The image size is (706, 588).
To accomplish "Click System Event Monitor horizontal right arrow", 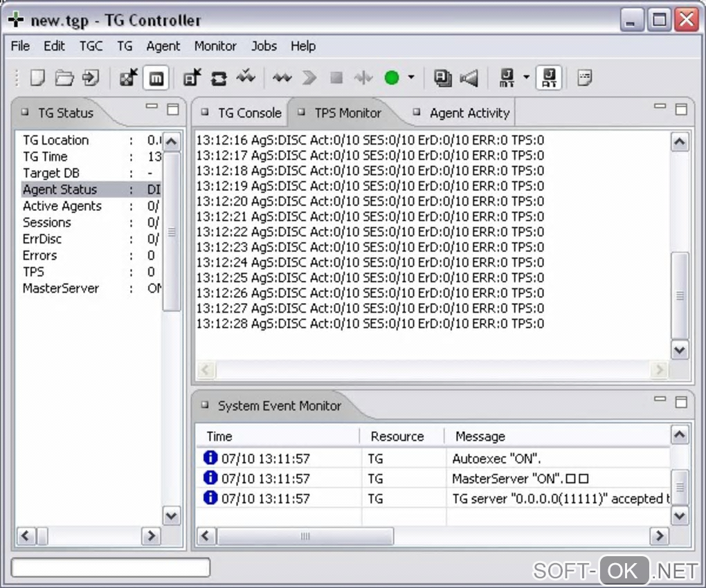I will click(660, 536).
